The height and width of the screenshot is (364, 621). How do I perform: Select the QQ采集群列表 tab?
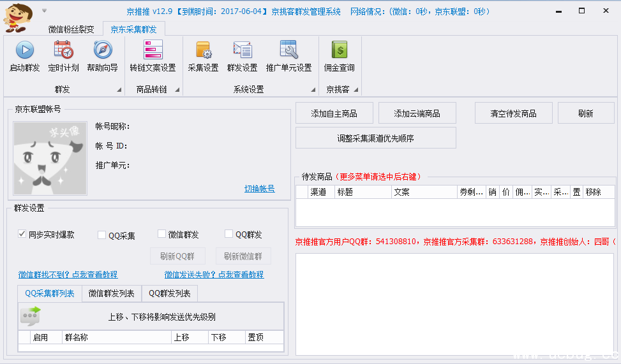pos(50,294)
